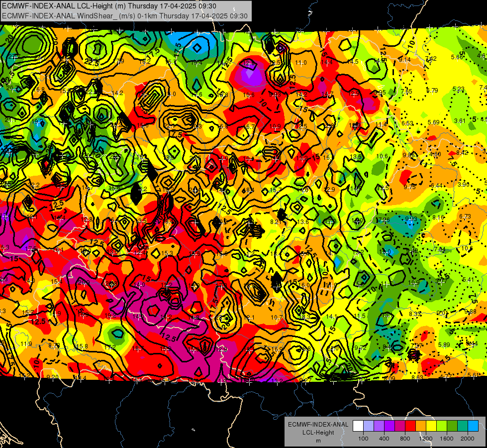487x448 pixels.
Task: Click the wind shear value 8.63
Action: click(417, 377)
